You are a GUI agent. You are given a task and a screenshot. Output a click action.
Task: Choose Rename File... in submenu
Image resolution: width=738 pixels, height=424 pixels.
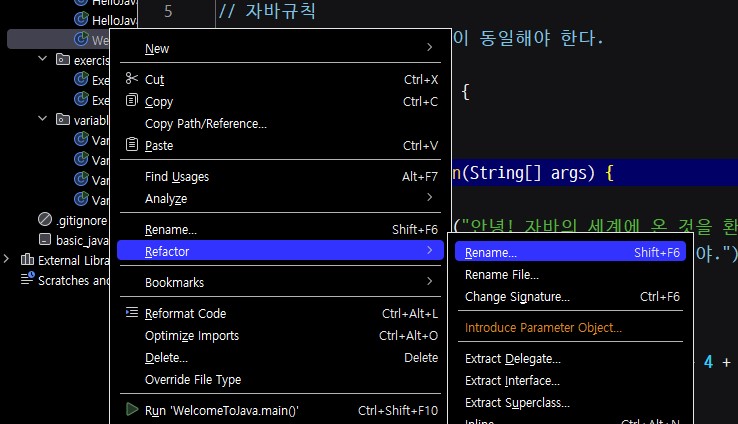(570, 275)
